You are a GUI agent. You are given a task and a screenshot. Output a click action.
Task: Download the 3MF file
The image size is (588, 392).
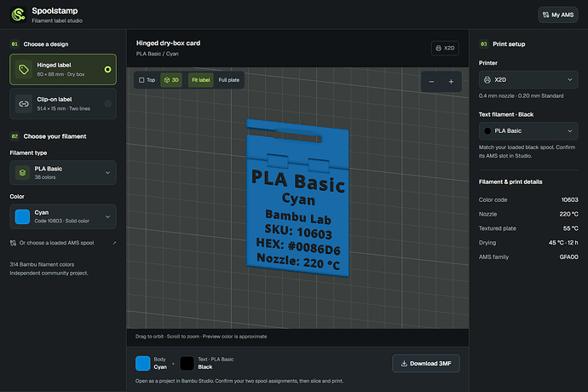pos(425,364)
